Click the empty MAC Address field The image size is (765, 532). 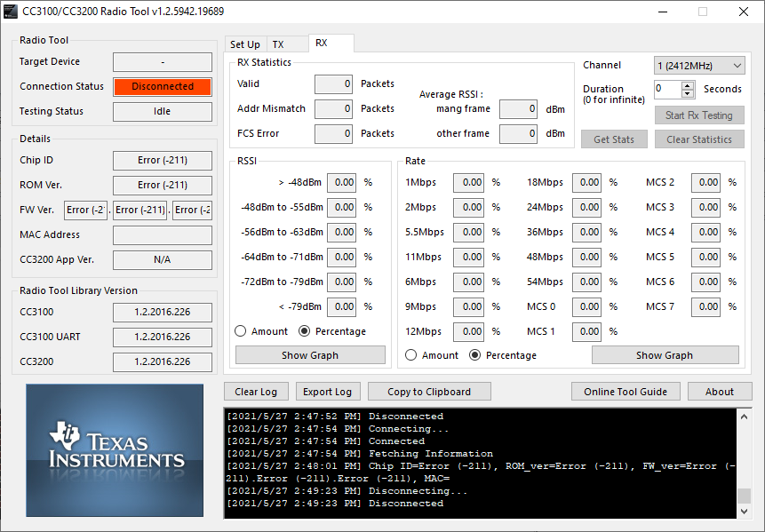point(163,235)
